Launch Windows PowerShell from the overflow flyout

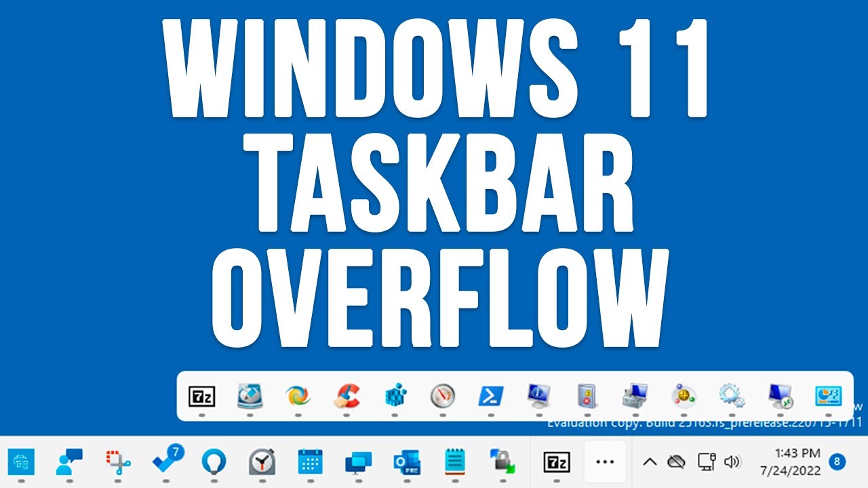[x=491, y=396]
